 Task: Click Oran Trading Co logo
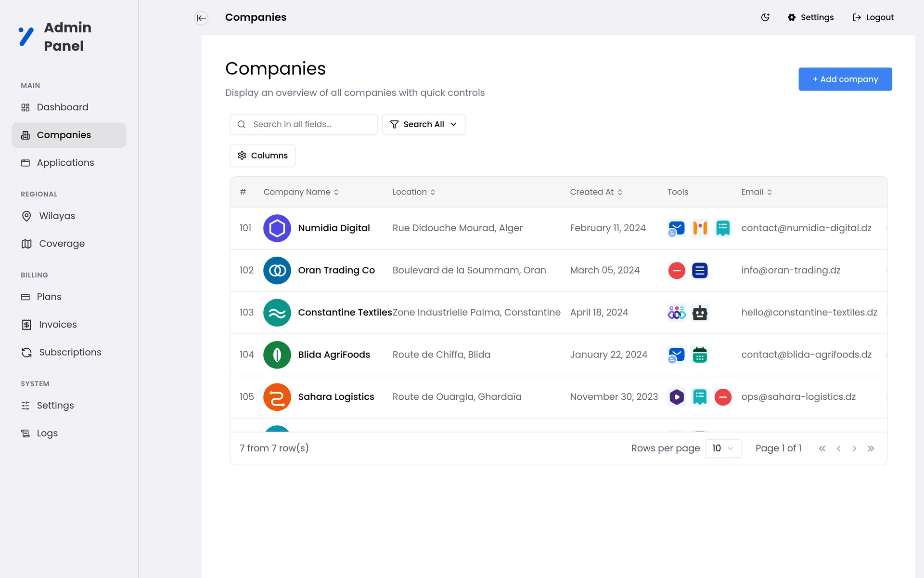click(x=277, y=270)
